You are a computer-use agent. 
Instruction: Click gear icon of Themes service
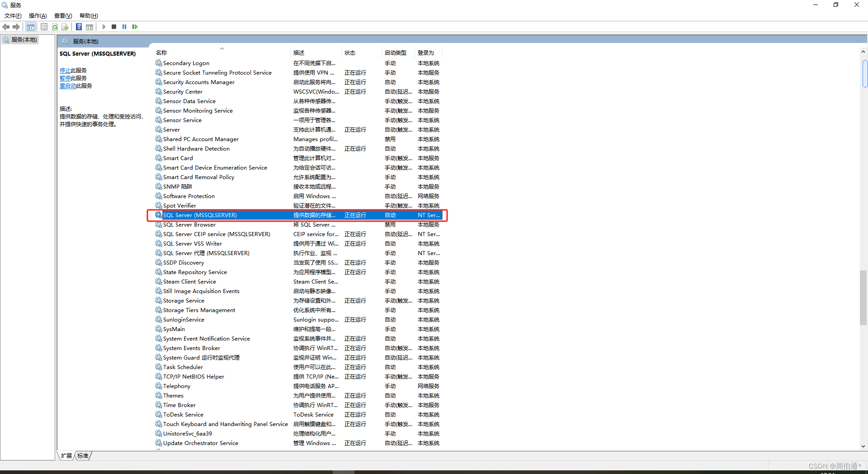coord(159,395)
